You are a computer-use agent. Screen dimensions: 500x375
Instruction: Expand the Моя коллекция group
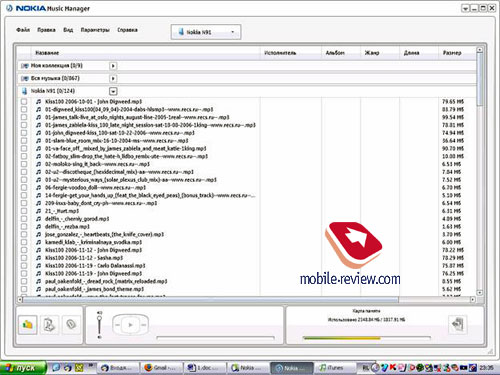point(113,66)
